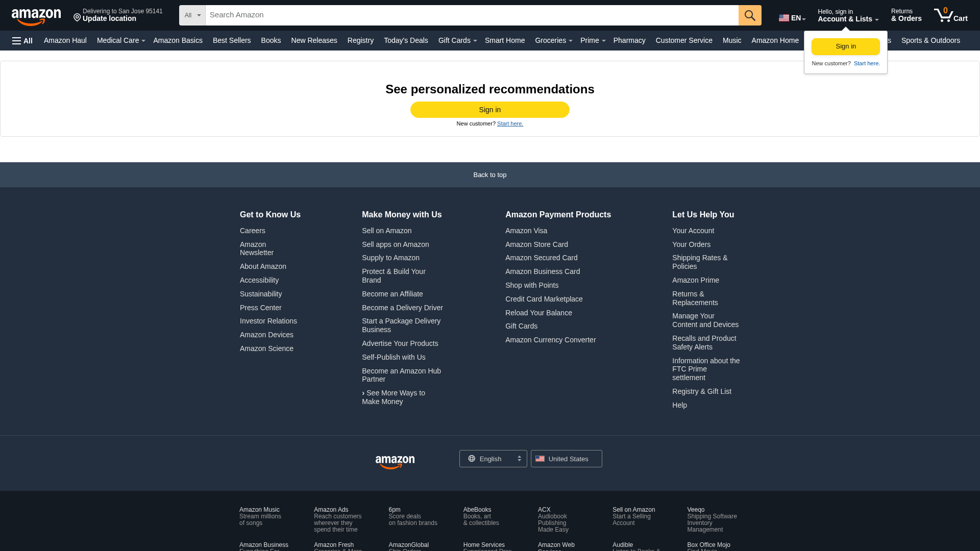980x551 pixels.
Task: Go to Best Sellers
Action: tap(232, 40)
